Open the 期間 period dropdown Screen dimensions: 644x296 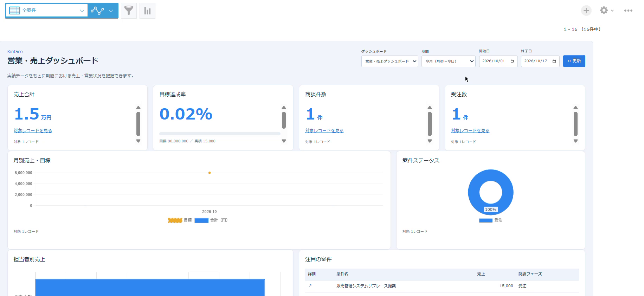pyautogui.click(x=448, y=61)
